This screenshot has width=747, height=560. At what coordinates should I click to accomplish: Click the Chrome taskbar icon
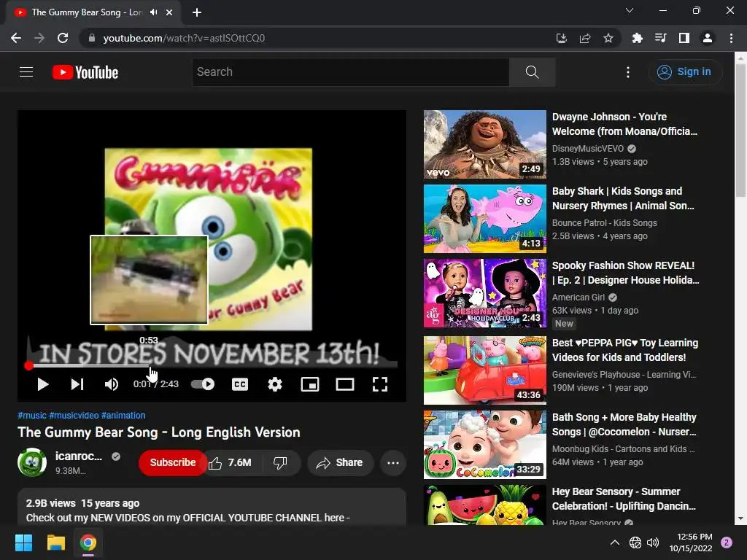[88, 542]
